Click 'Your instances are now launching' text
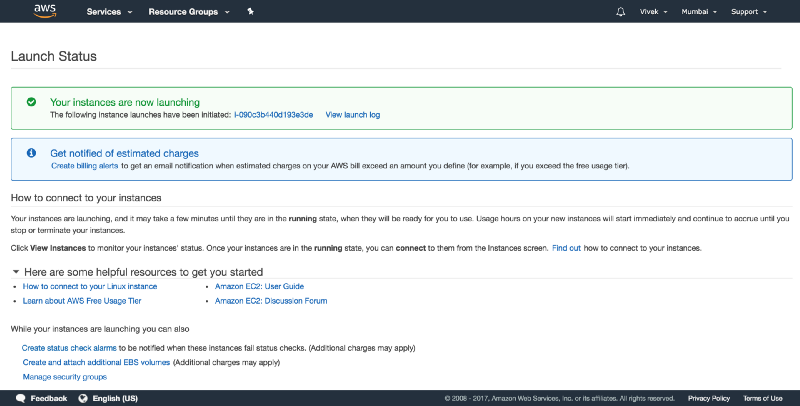800x406 pixels. (x=125, y=102)
